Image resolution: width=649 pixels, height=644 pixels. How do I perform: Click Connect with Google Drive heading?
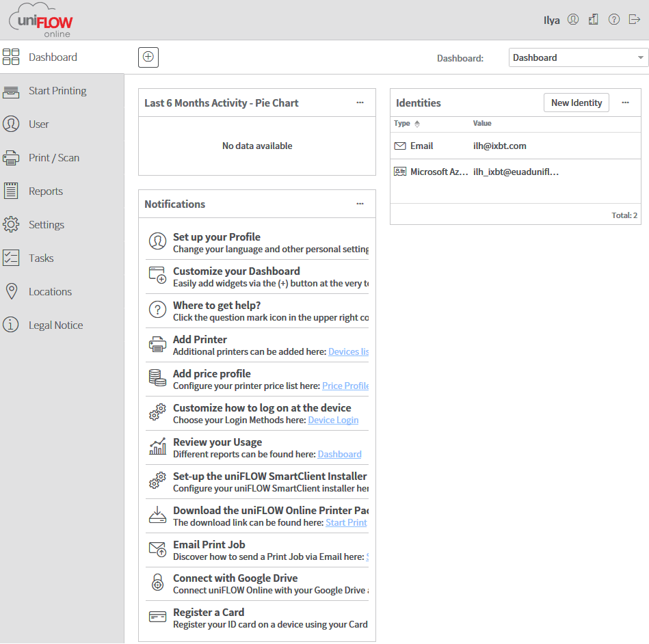[x=235, y=578]
